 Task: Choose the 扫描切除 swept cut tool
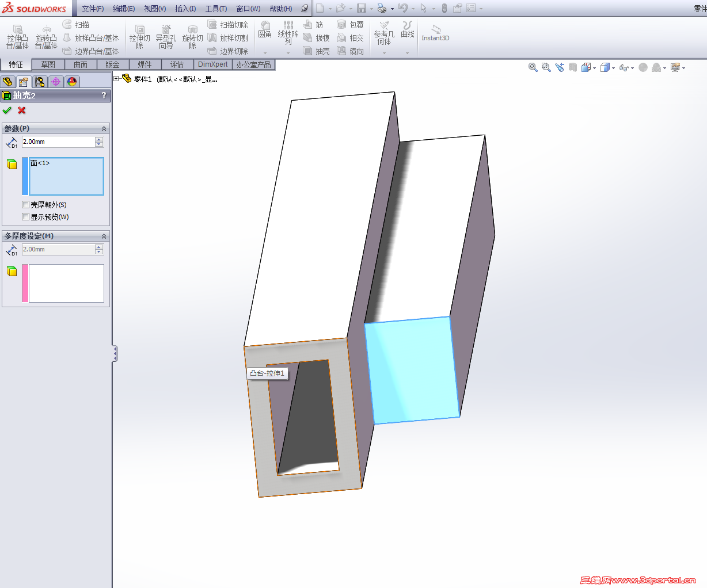[228, 25]
